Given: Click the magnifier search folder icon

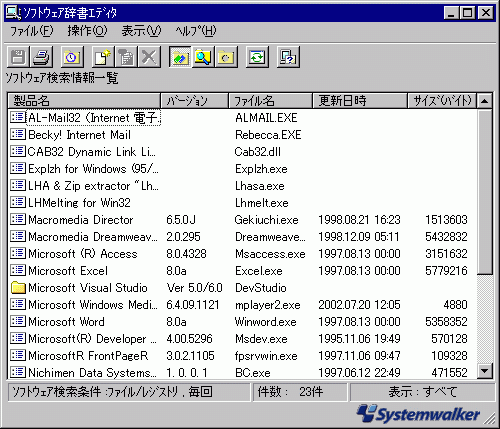Looking at the screenshot, I should tap(203, 57).
